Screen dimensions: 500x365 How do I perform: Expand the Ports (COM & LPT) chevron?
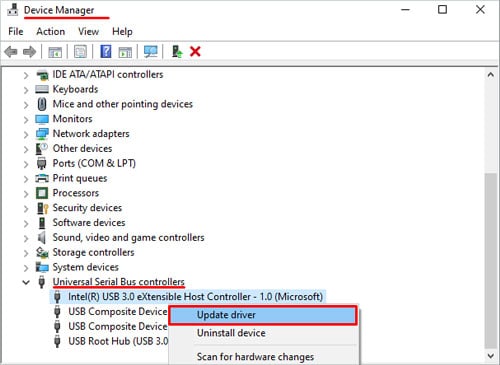(x=26, y=164)
